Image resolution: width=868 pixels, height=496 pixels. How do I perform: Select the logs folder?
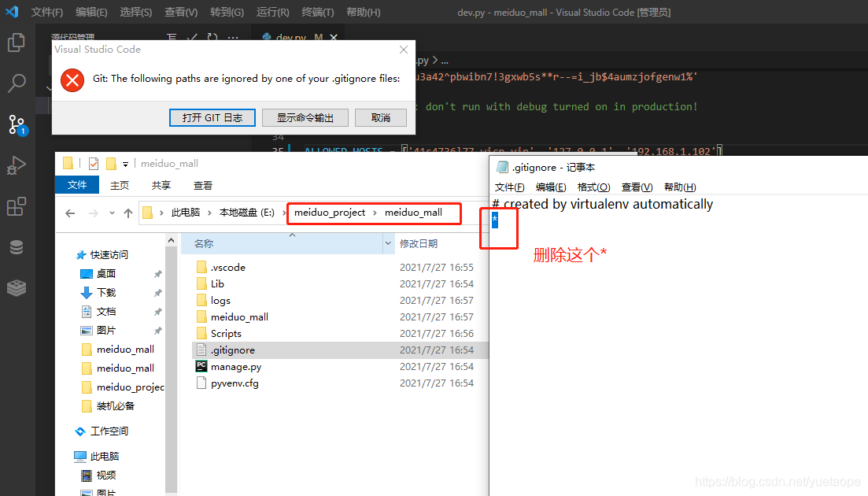pyautogui.click(x=220, y=301)
